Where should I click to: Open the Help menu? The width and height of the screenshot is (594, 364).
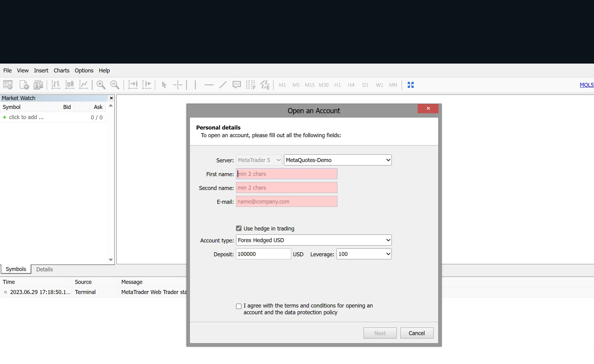104,70
